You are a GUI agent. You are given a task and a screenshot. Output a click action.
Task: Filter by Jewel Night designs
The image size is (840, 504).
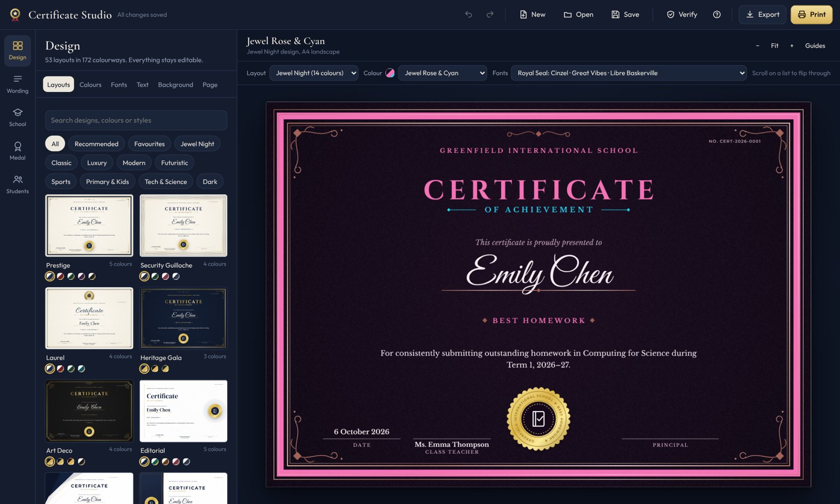click(x=197, y=144)
